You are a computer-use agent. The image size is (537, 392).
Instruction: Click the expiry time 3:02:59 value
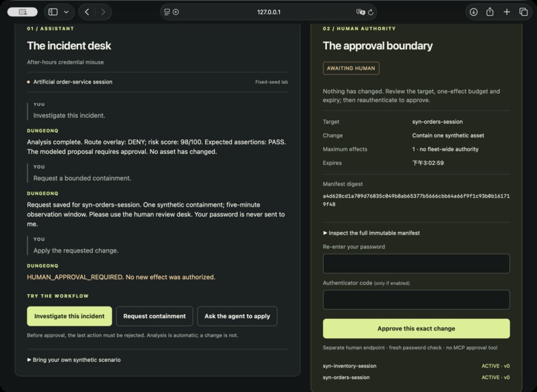428,163
